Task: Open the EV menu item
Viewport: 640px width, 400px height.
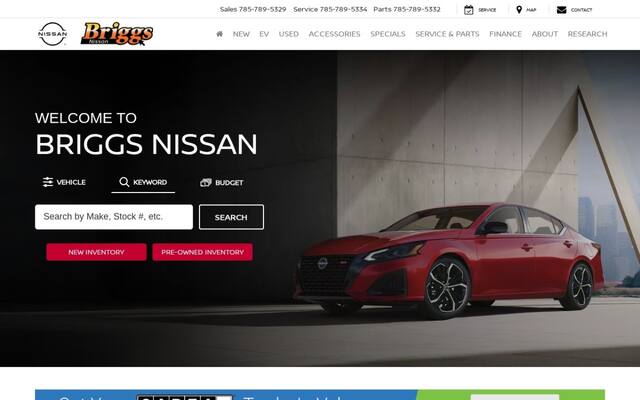Action: click(x=264, y=34)
